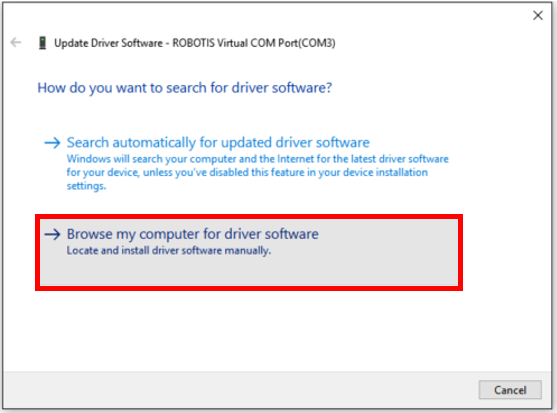Image resolution: width=557 pixels, height=413 pixels.
Task: Click the for your device, unless you've disabled line
Action: tap(247, 173)
